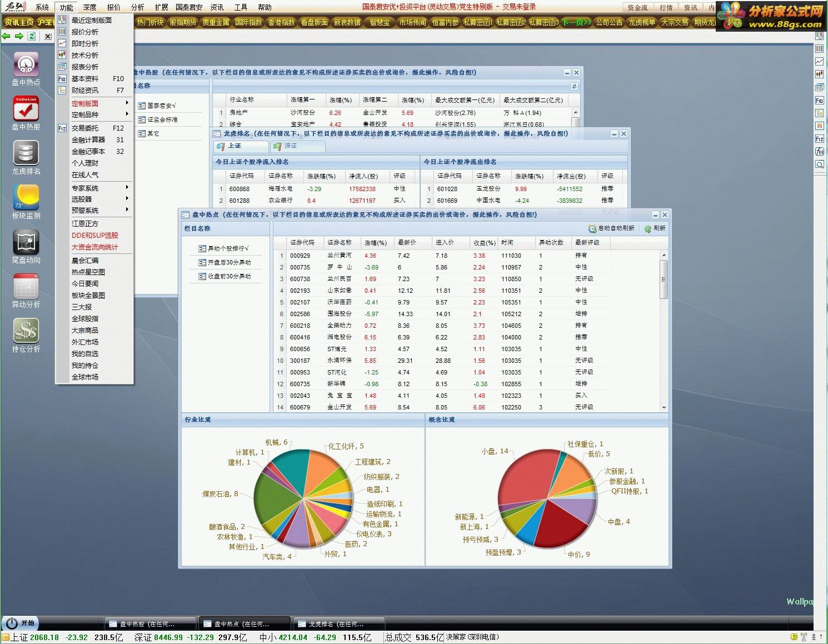Click the green refresh page icon in toolbar
The height and width of the screenshot is (644, 828).
coord(32,36)
